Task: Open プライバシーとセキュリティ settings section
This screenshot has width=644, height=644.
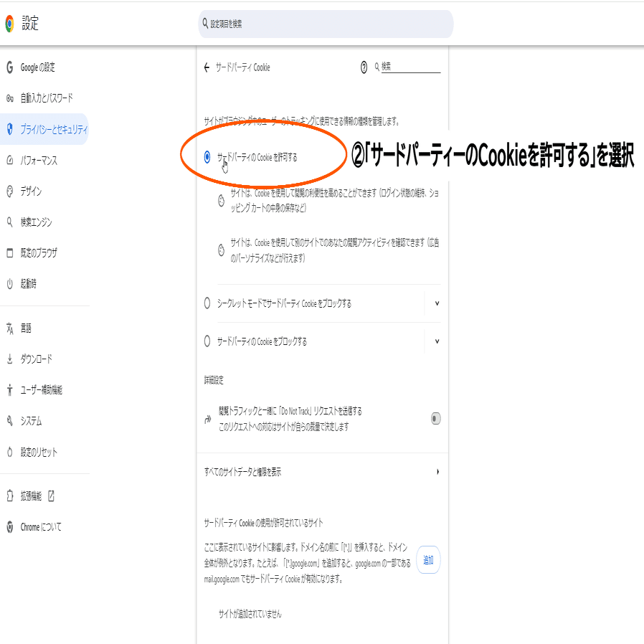Action: 44,129
